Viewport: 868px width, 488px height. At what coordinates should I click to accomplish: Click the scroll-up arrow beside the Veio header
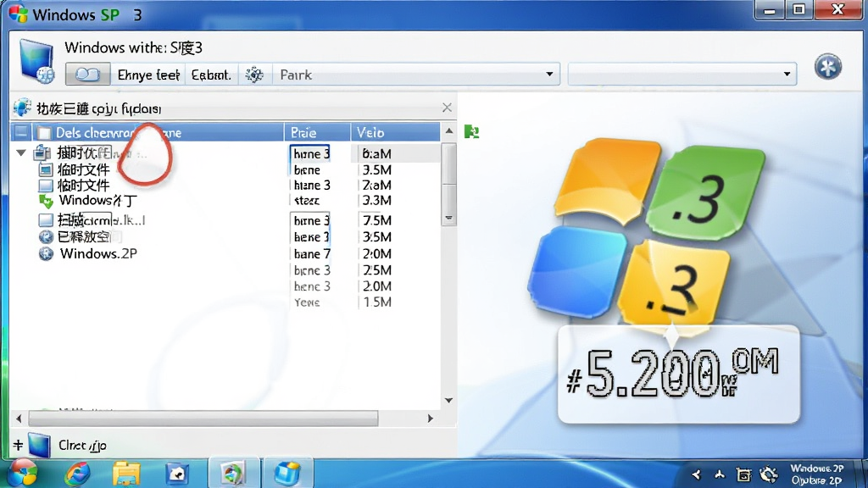point(449,131)
